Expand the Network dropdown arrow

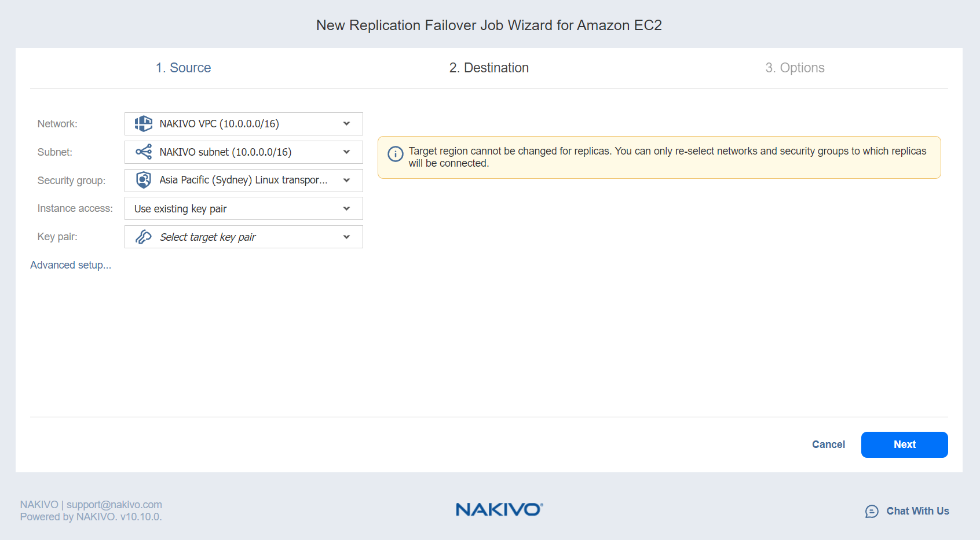(346, 124)
